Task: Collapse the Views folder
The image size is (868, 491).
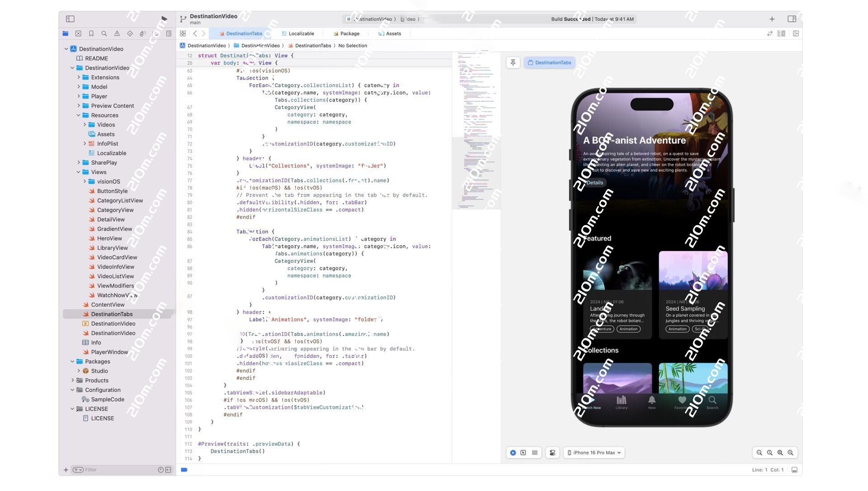Action: (79, 172)
